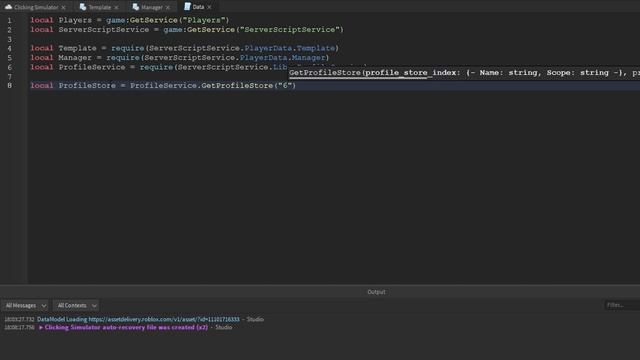Switch to the Clicking Simulator tab
The image size is (640, 360).
pyautogui.click(x=36, y=7)
